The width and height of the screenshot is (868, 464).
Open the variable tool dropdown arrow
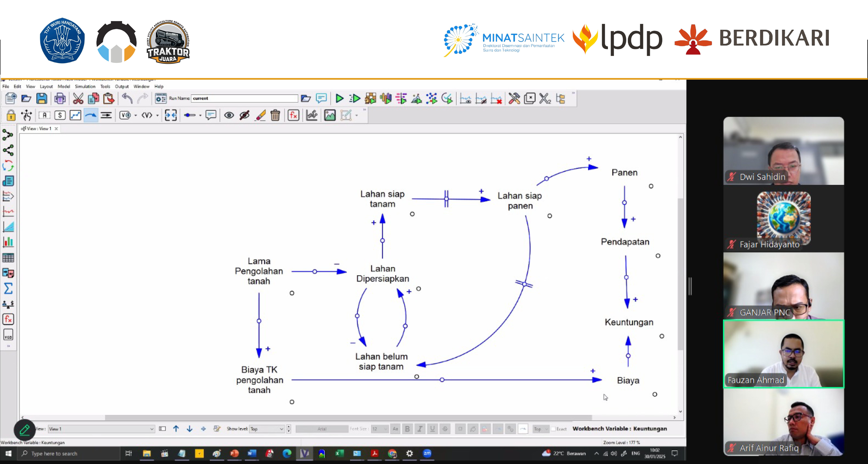tap(136, 116)
